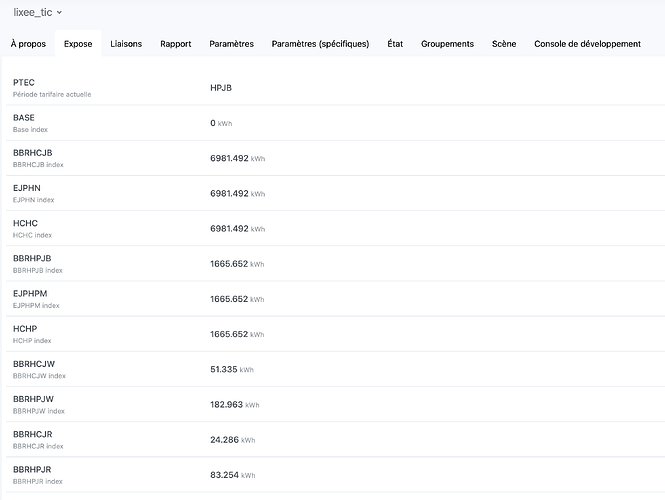Open the Console de développement tab
The width and height of the screenshot is (665, 500).
(x=587, y=44)
